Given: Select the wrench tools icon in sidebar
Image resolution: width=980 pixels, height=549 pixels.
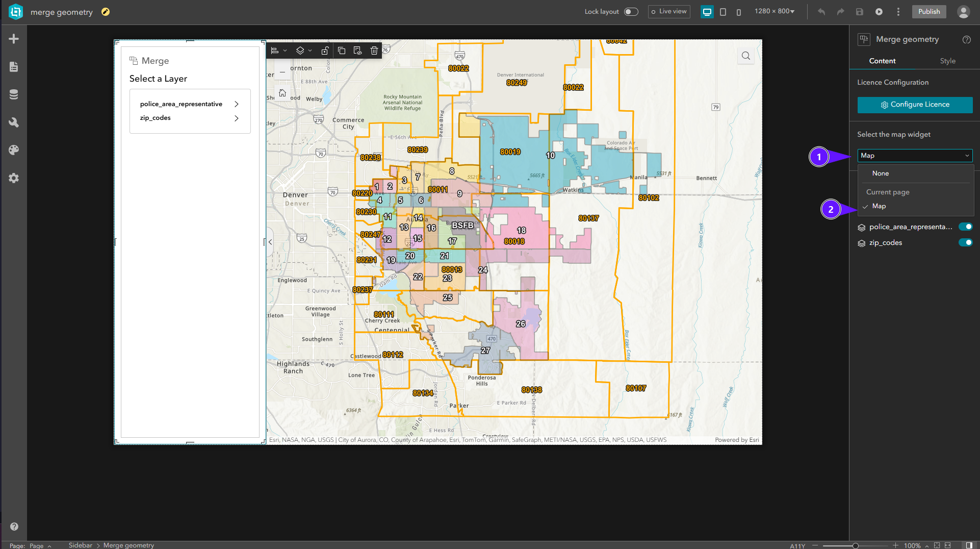Looking at the screenshot, I should pyautogui.click(x=14, y=122).
